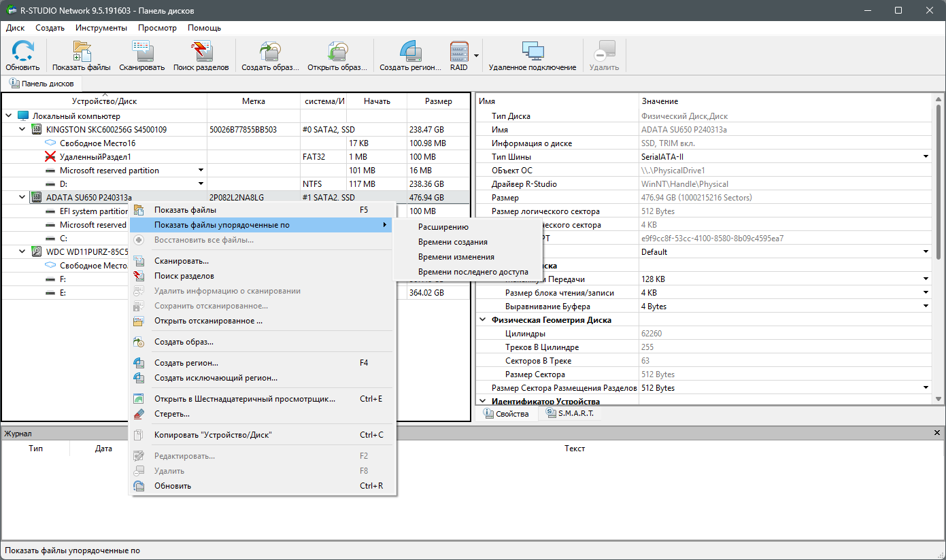The image size is (946, 560).
Task: Select the Свободное Место16 row
Action: pyautogui.click(x=235, y=143)
